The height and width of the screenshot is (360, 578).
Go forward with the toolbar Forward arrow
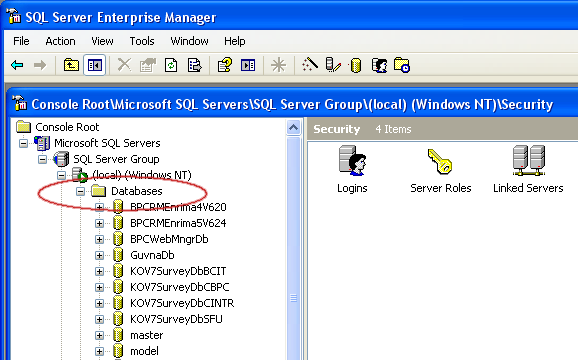pos(40,66)
